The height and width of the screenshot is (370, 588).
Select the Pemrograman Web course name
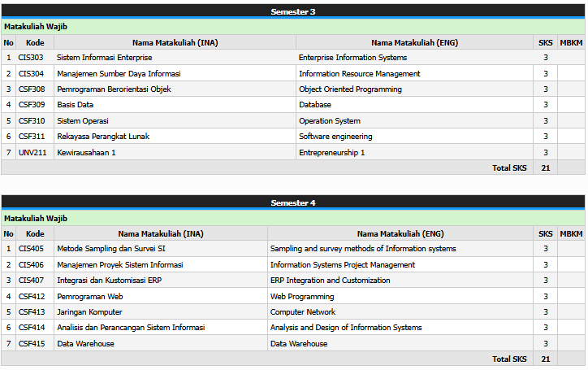(x=89, y=296)
